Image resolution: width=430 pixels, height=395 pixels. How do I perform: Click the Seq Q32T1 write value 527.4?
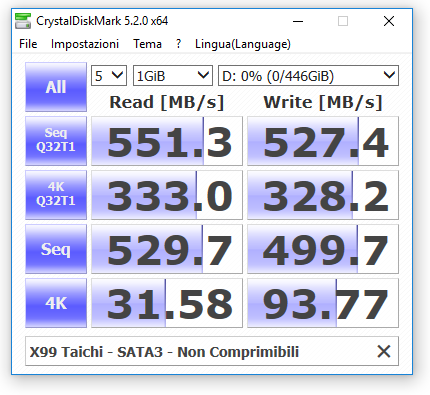pyautogui.click(x=323, y=141)
